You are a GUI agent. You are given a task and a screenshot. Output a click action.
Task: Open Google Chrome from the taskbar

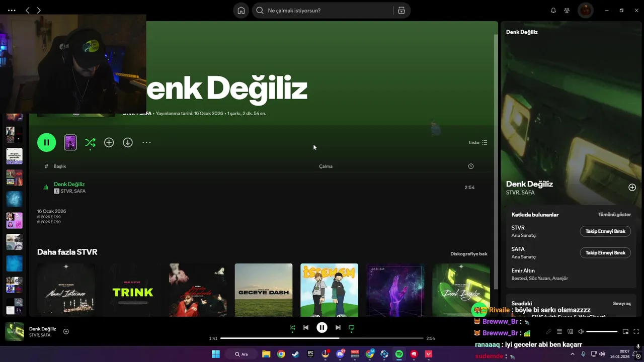point(281,354)
